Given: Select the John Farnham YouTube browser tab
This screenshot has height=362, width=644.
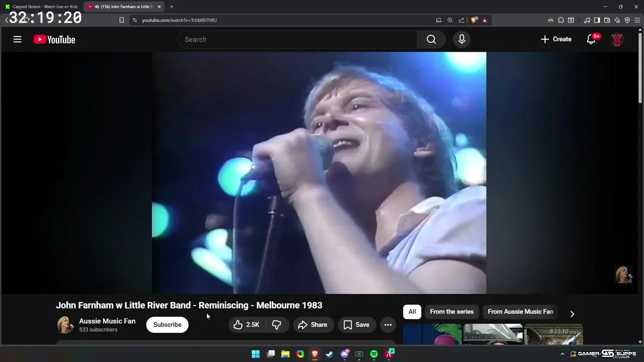Looking at the screenshot, I should point(125,7).
